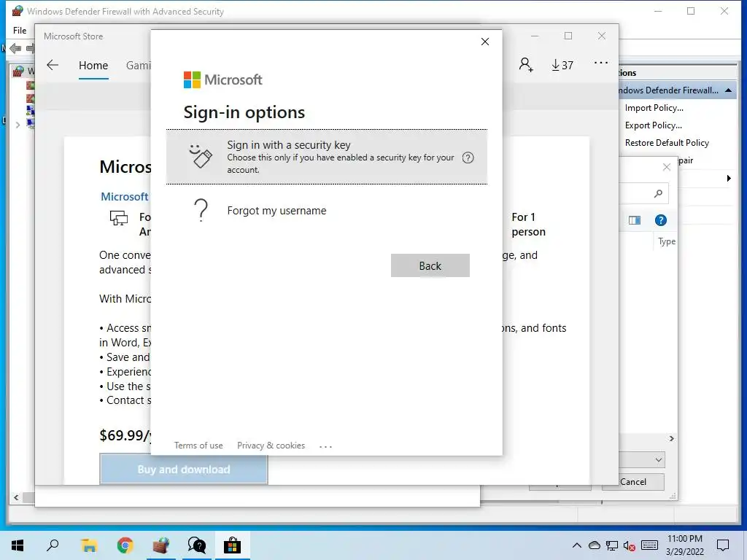Open Terms of use link
The image size is (747, 560).
click(198, 446)
